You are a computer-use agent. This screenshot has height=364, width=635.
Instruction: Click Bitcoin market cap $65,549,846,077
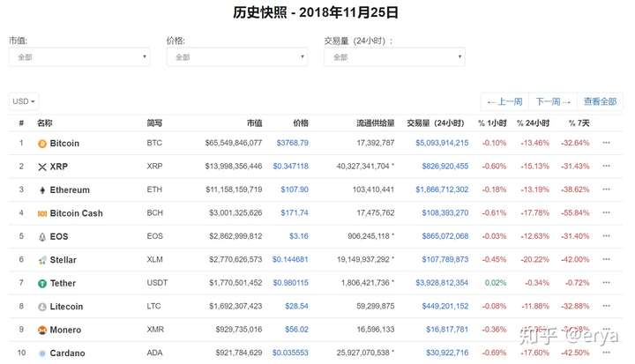click(x=234, y=143)
